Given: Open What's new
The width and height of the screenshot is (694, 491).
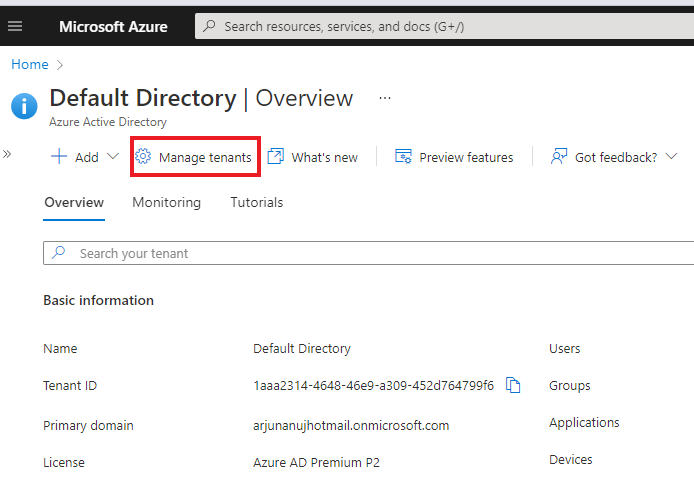Looking at the screenshot, I should click(324, 157).
